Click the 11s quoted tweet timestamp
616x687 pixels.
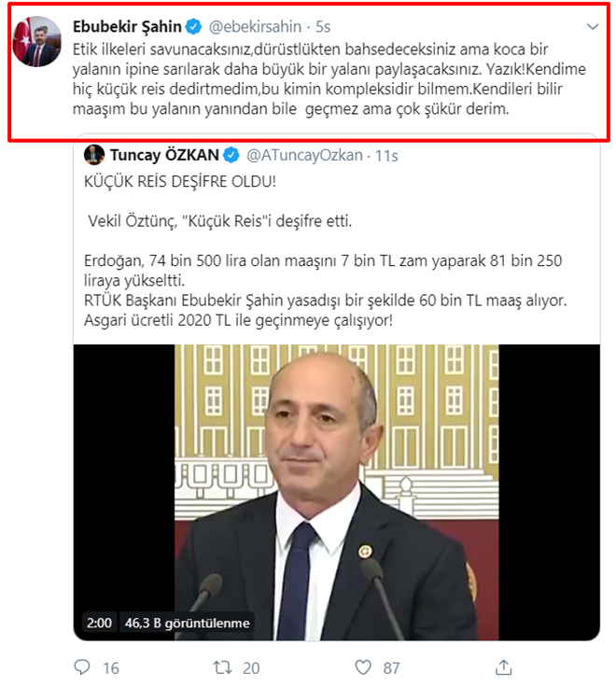pyautogui.click(x=386, y=156)
